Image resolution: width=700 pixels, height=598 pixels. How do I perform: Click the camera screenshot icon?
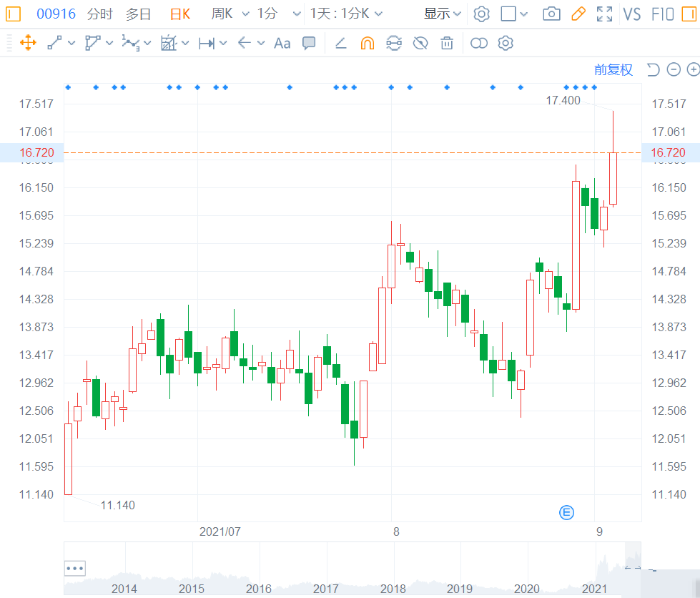point(552,14)
